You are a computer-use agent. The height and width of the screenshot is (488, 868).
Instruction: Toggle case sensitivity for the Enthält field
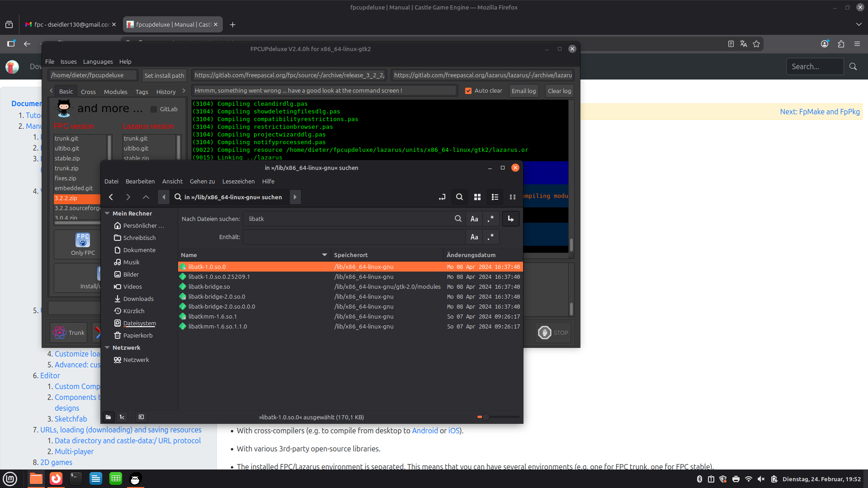point(474,237)
